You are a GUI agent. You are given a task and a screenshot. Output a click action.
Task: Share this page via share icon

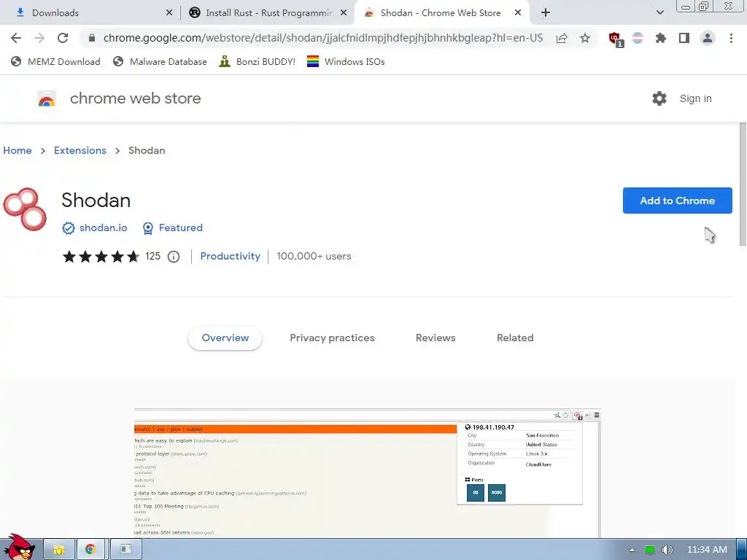pos(562,38)
